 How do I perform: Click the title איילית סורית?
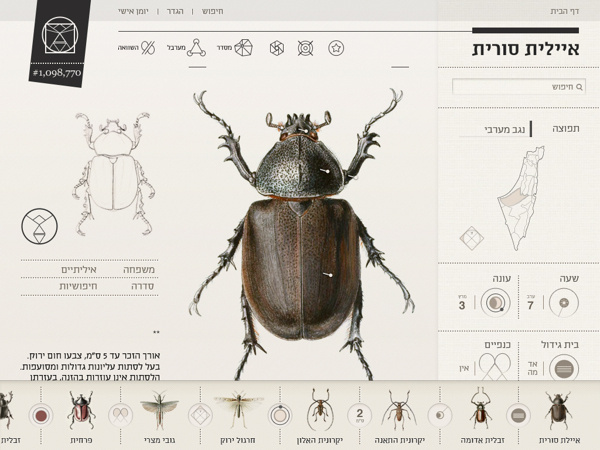click(526, 49)
